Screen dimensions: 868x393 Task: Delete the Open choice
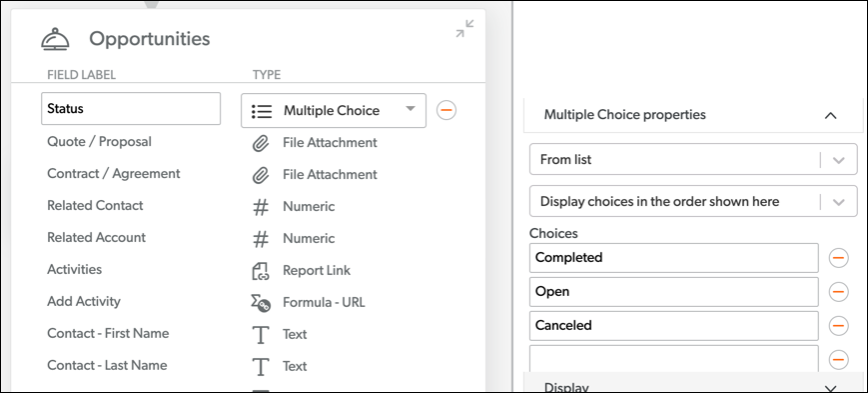[x=838, y=292]
